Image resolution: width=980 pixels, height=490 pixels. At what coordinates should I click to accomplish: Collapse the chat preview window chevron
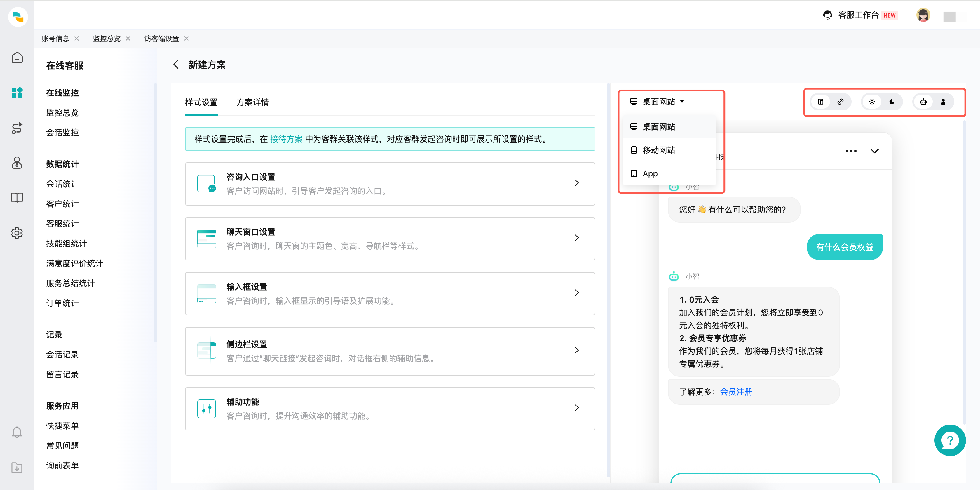(x=874, y=150)
